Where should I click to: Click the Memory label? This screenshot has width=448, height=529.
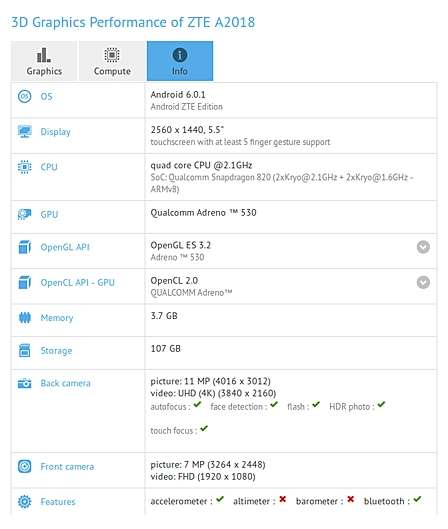57,318
